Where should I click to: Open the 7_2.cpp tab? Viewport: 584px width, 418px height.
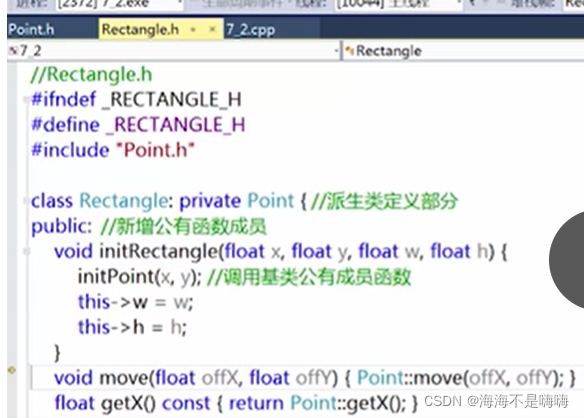[251, 29]
